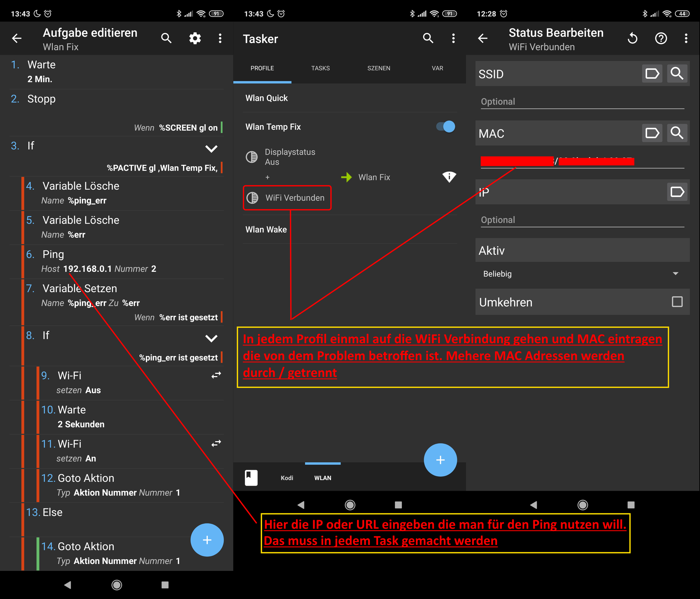The width and height of the screenshot is (700, 599).
Task: Tap Android home button in left screen
Action: point(117,585)
